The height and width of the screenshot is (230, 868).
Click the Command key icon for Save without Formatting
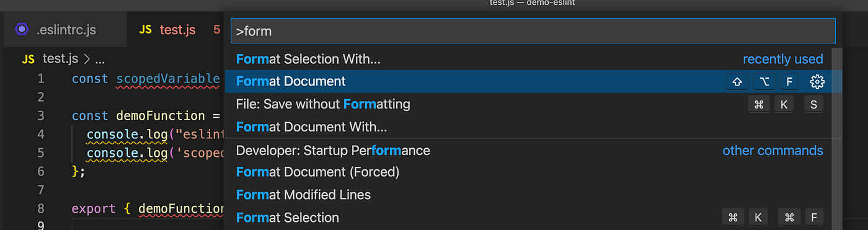pos(758,104)
